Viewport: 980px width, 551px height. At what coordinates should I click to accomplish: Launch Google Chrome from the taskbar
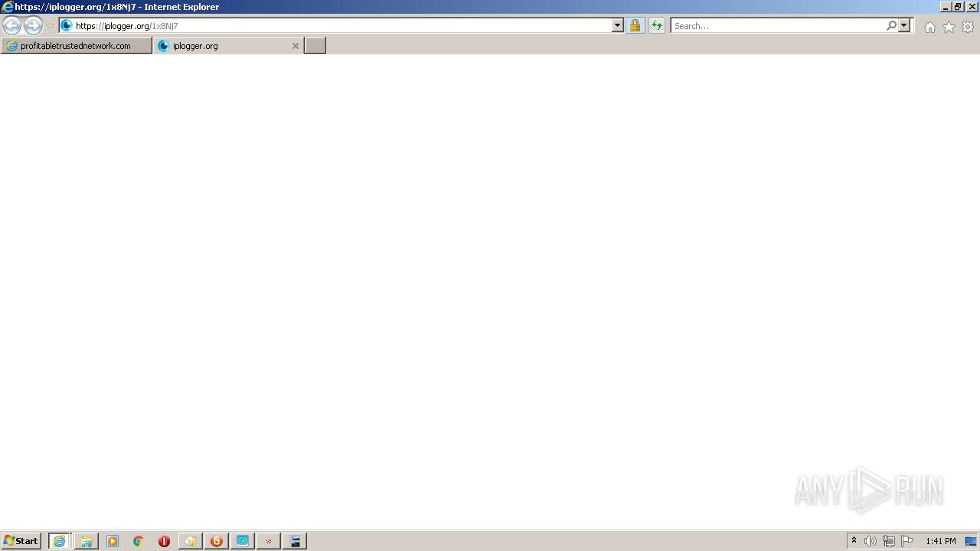pyautogui.click(x=139, y=541)
